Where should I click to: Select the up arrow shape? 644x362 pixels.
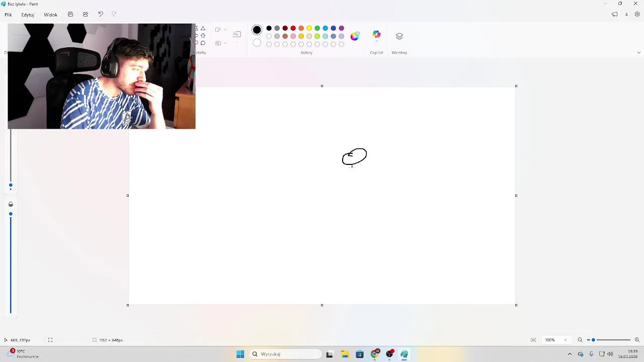click(x=203, y=36)
